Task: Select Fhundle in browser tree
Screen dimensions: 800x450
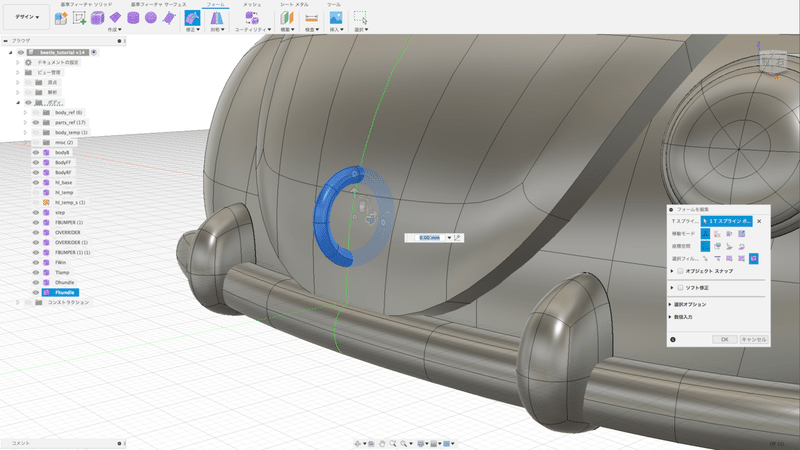Action: [64, 292]
